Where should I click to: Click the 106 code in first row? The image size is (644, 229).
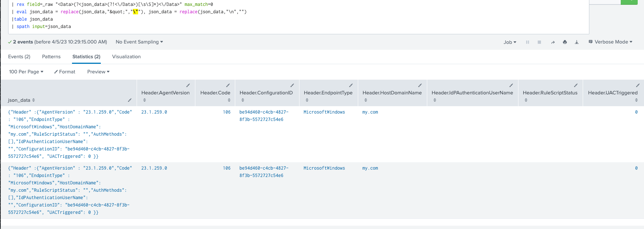click(227, 112)
